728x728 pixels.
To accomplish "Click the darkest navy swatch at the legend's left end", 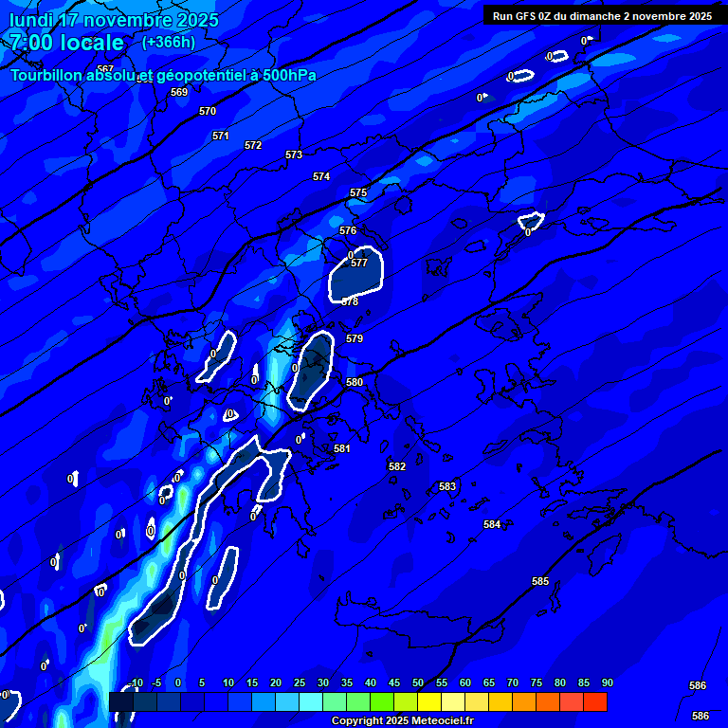I will point(120,701).
